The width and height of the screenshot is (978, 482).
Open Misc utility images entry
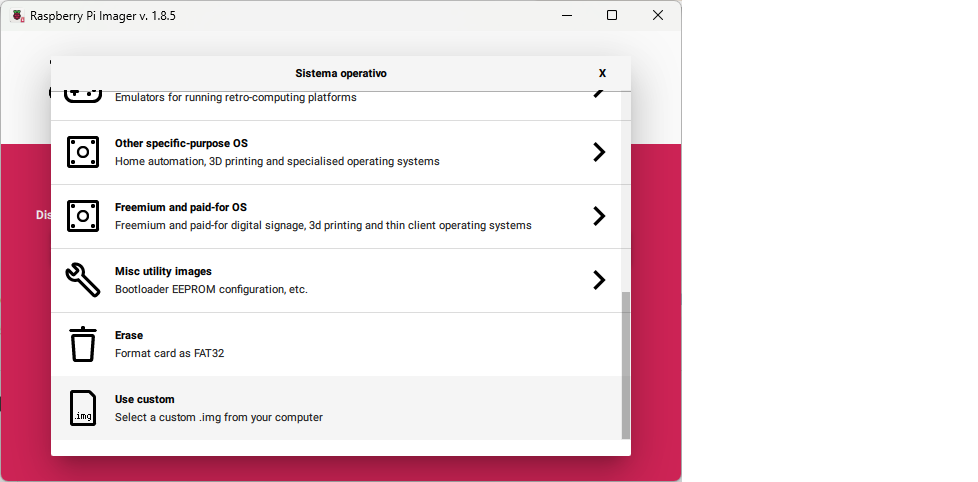click(336, 281)
